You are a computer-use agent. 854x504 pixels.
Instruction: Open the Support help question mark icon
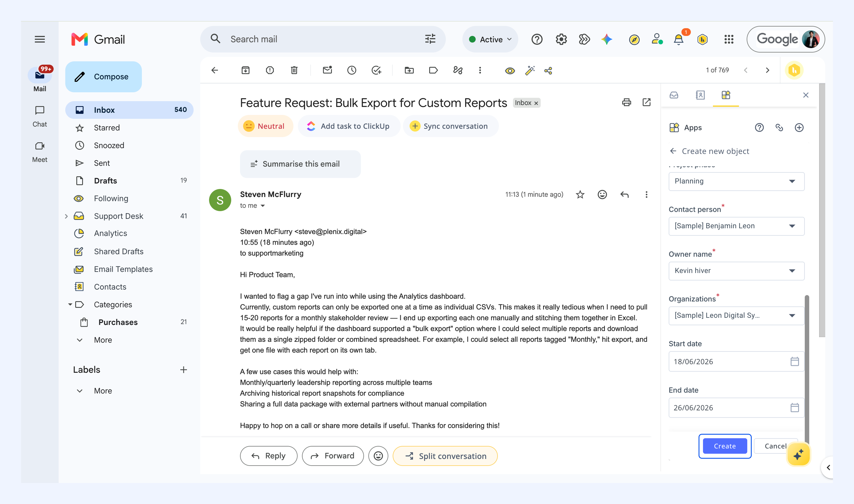[x=537, y=40]
